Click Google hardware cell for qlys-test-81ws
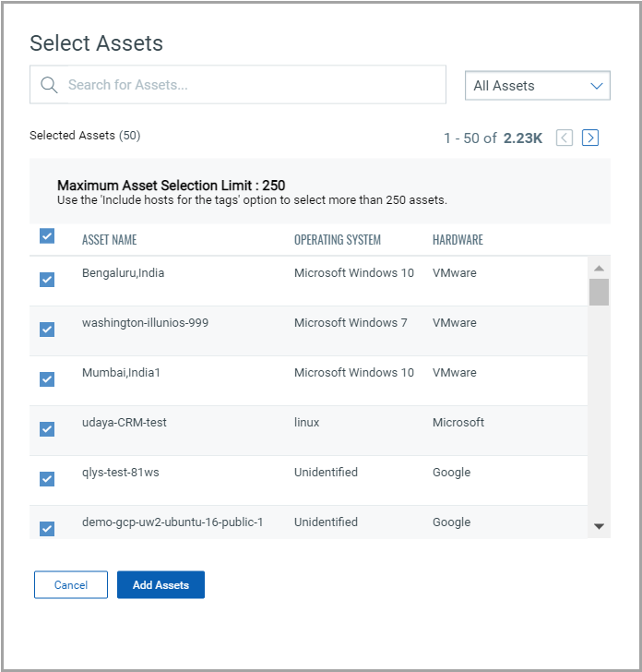The height and width of the screenshot is (672, 642). pyautogui.click(x=451, y=473)
